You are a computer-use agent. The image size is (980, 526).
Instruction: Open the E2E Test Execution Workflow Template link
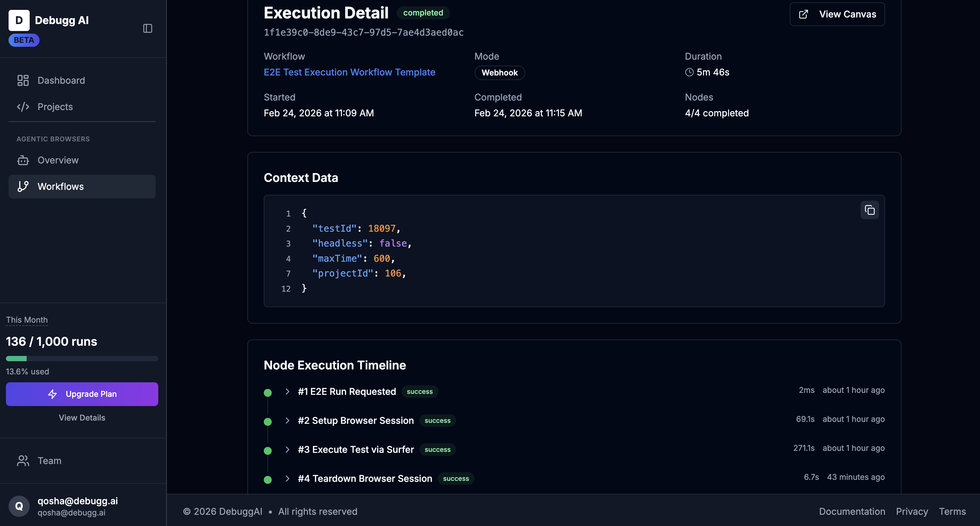pyautogui.click(x=349, y=72)
